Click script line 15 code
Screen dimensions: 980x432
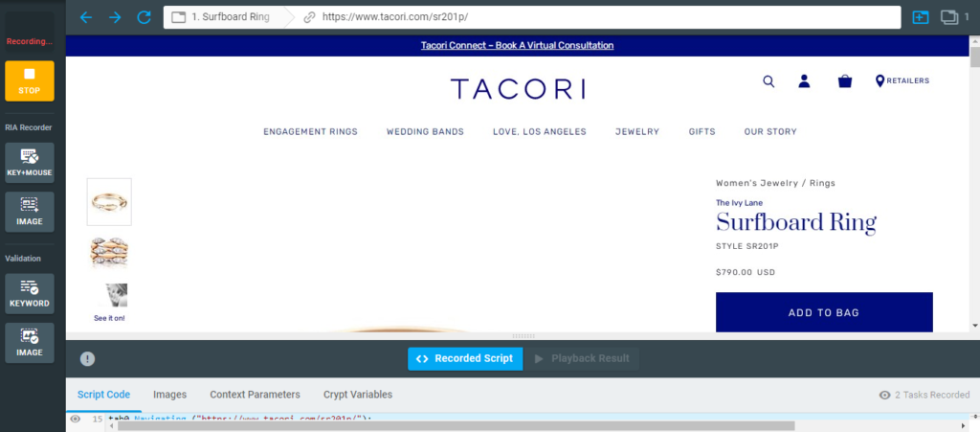pos(240,419)
